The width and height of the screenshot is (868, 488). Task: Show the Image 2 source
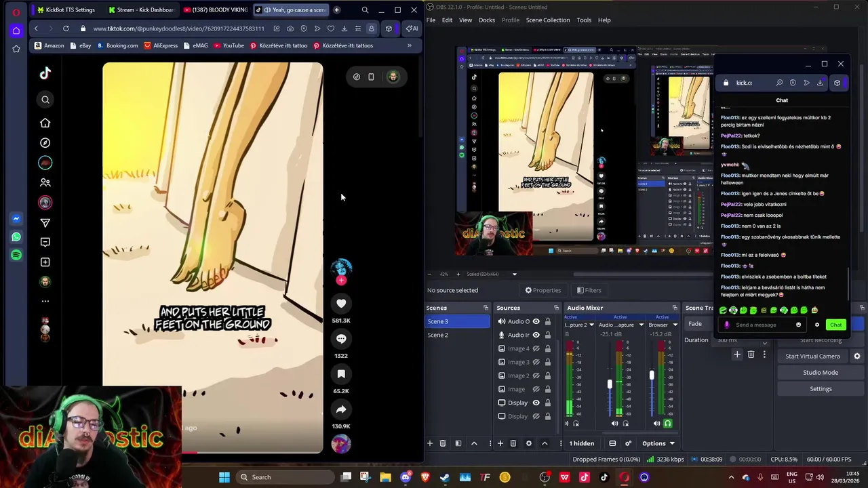(536, 375)
